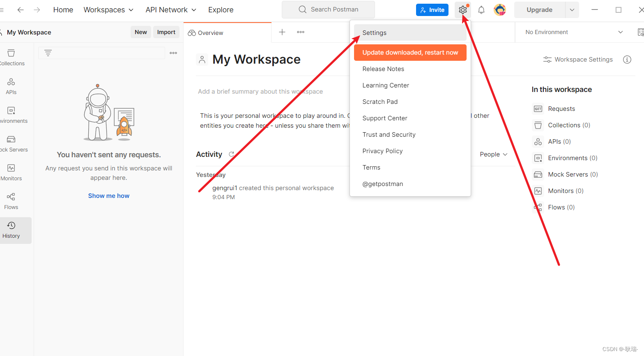644x356 pixels.
Task: Open @getpostman menu entry
Action: pyautogui.click(x=410, y=184)
